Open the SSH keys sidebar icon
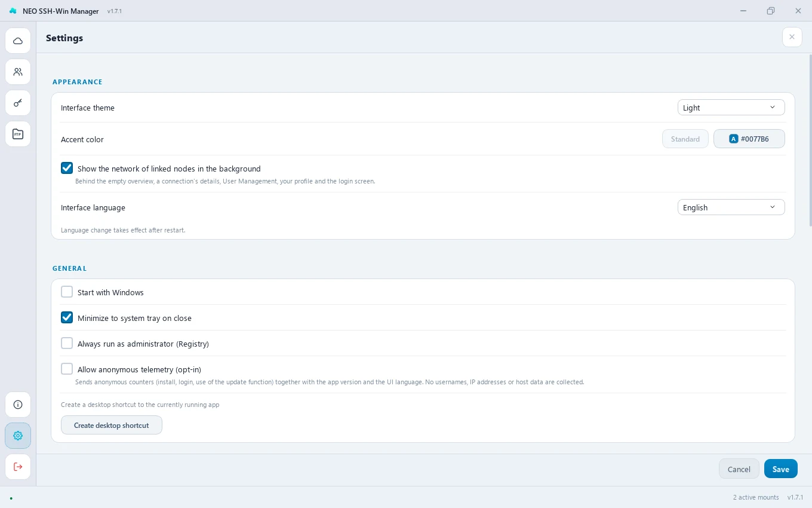Image resolution: width=812 pixels, height=508 pixels. pos(18,103)
